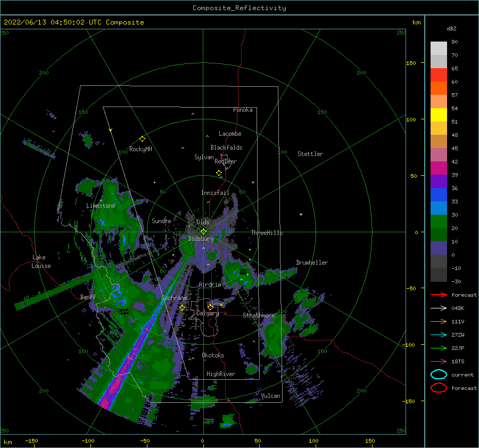Select the 20 dBZ green color swatch
Image resolution: width=479 pixels, height=448 pixels.
(x=439, y=222)
